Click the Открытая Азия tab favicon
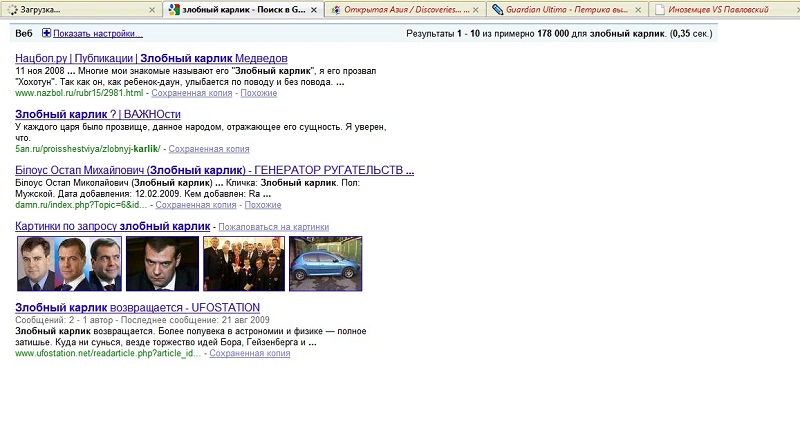Viewport: 800px width, 435px height. coord(336,10)
